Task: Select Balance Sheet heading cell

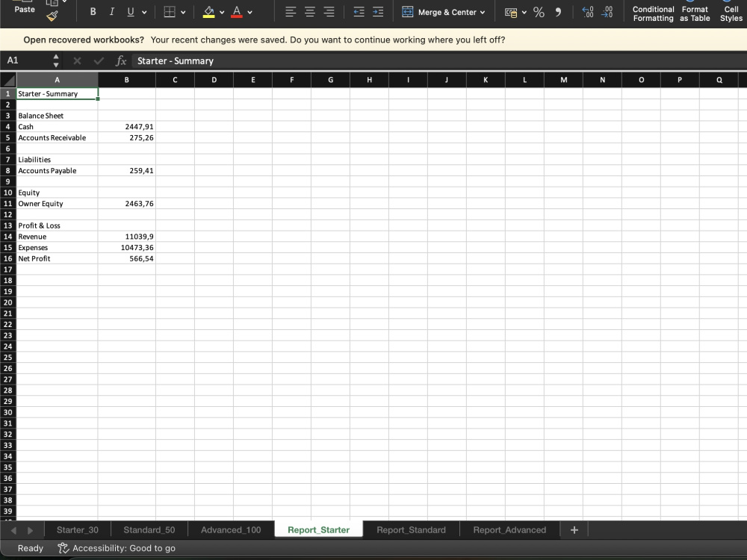Action: (58, 116)
